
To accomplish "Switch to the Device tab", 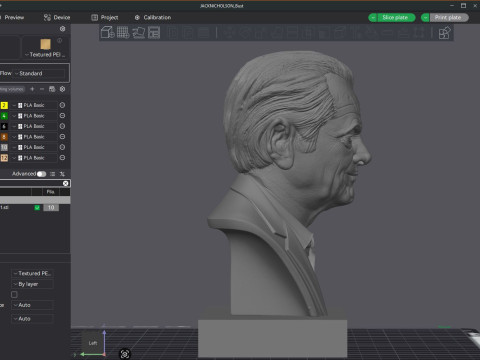I will 57,17.
